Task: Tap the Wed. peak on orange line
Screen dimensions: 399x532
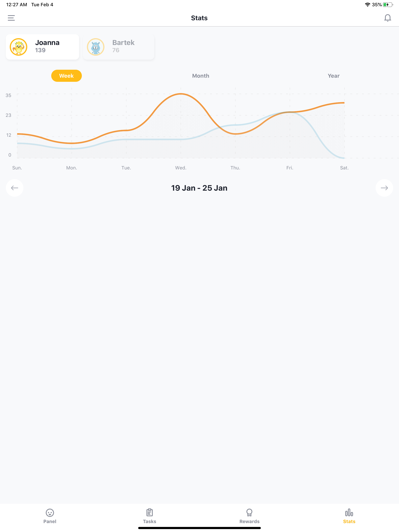Action: 181,94
